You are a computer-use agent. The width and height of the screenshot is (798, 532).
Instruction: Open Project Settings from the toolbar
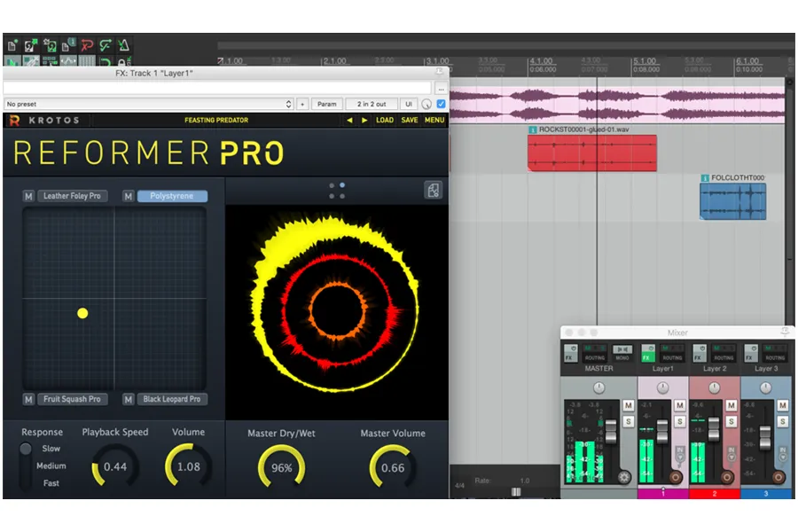pos(68,46)
